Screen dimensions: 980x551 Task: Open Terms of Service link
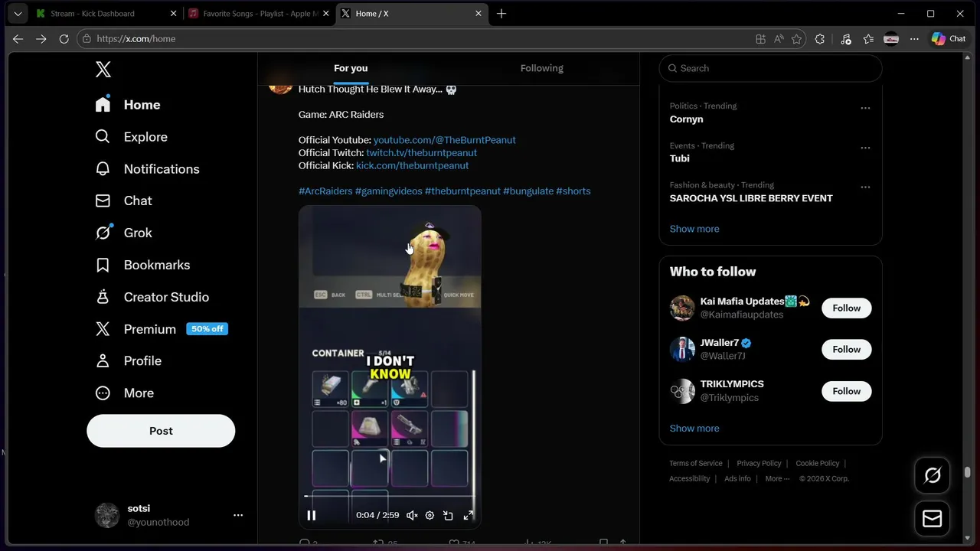click(x=695, y=464)
